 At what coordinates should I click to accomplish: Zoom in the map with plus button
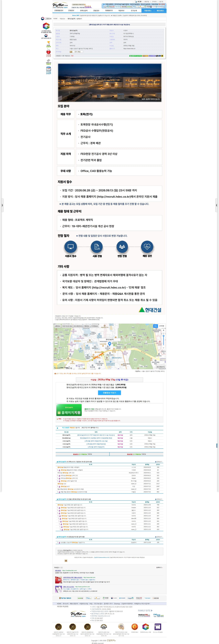[164, 330]
